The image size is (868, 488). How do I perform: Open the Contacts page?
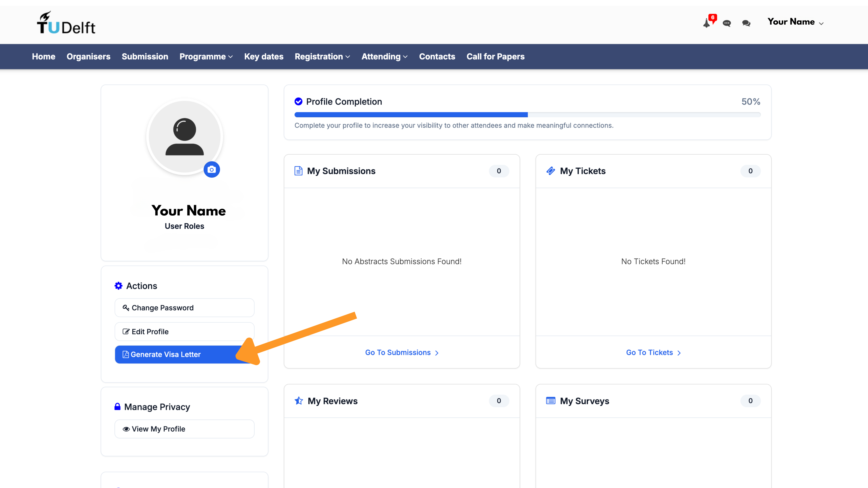pos(437,57)
